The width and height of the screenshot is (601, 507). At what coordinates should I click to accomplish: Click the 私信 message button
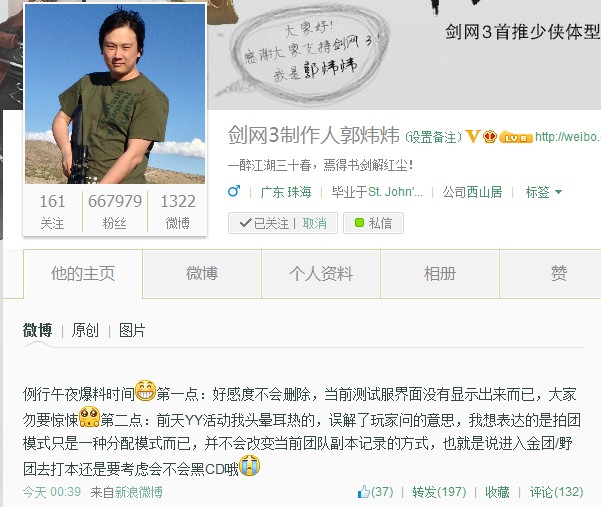point(373,223)
